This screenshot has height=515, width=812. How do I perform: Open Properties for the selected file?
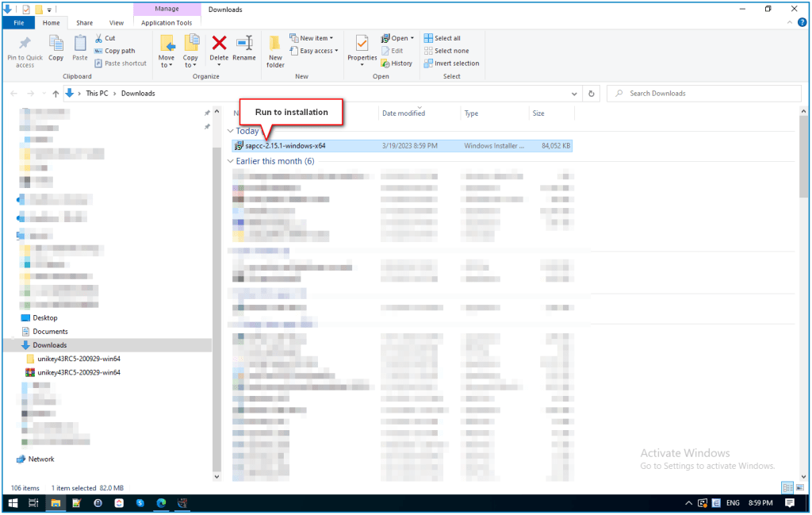(x=362, y=47)
